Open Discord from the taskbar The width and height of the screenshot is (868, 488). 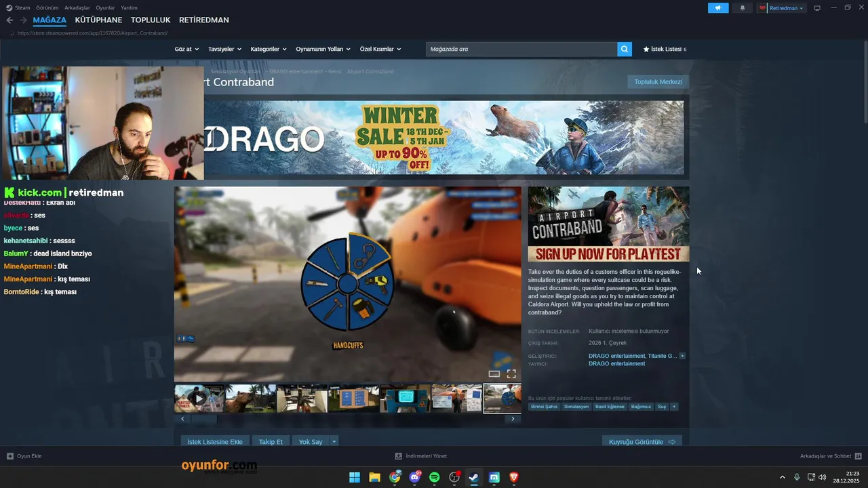414,477
